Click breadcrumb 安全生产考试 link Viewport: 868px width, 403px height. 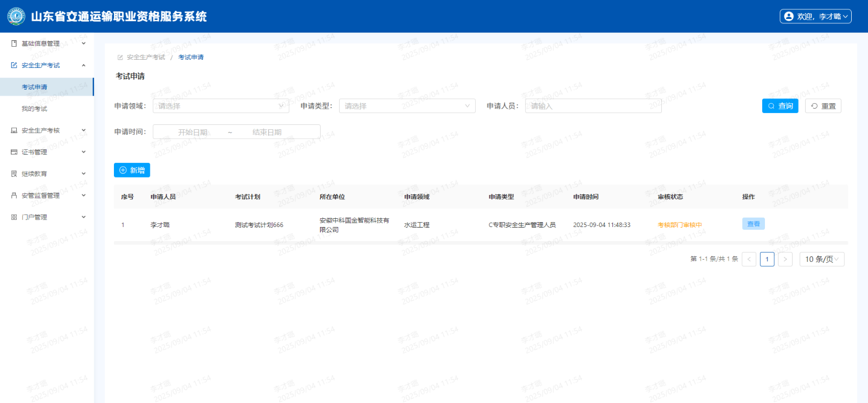pyautogui.click(x=146, y=58)
